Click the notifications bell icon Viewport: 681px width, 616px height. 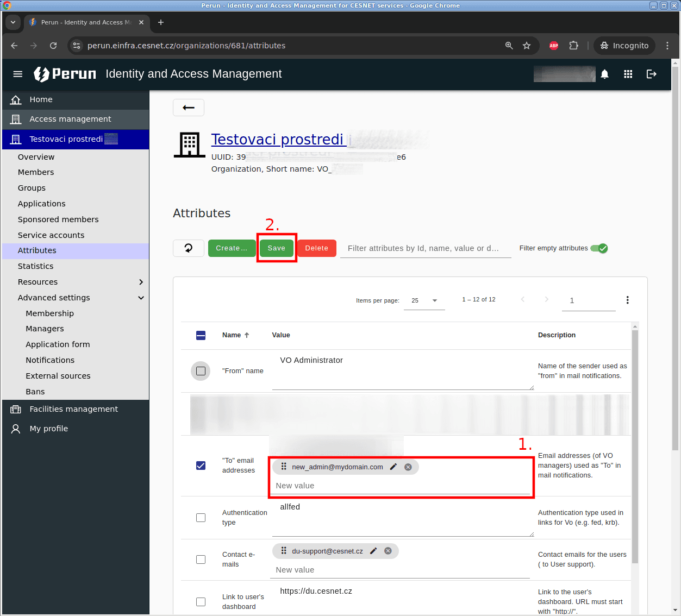pyautogui.click(x=604, y=74)
